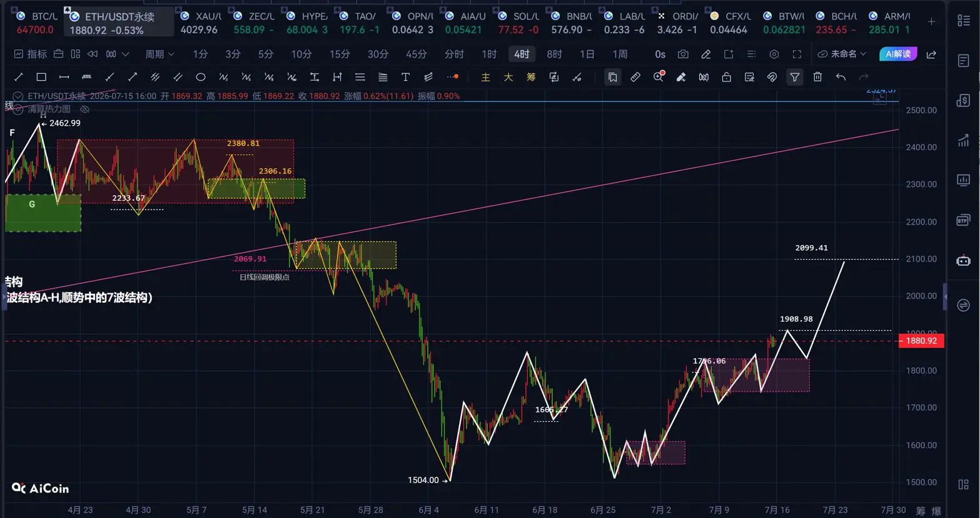Open the 指标 indicators panel
980x518 pixels.
tap(30, 54)
